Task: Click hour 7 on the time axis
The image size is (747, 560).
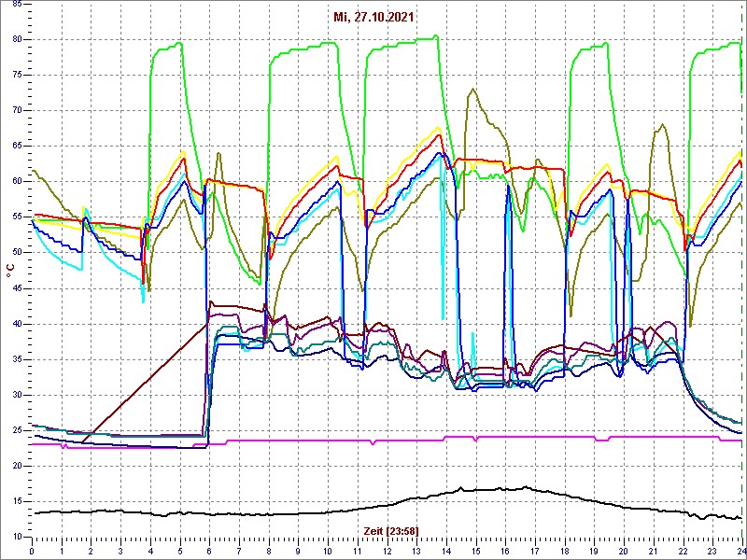Action: 239,549
